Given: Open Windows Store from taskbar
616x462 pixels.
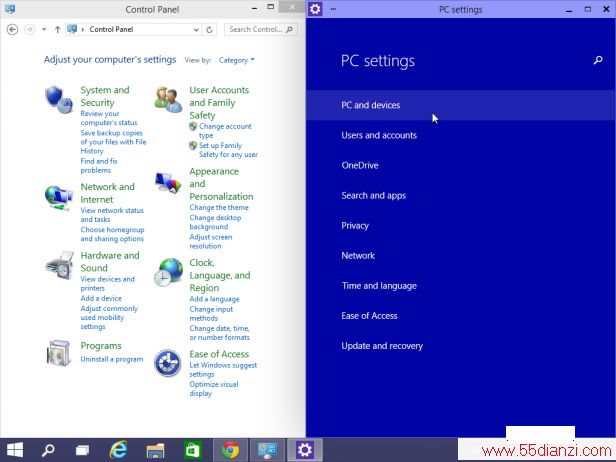Looking at the screenshot, I should click(192, 450).
